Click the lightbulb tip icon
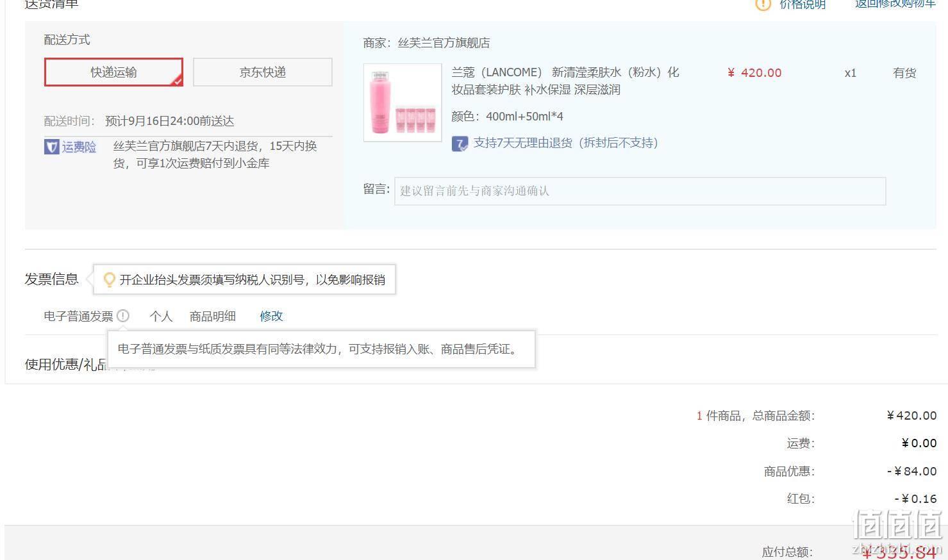The height and width of the screenshot is (560, 948). coord(110,280)
